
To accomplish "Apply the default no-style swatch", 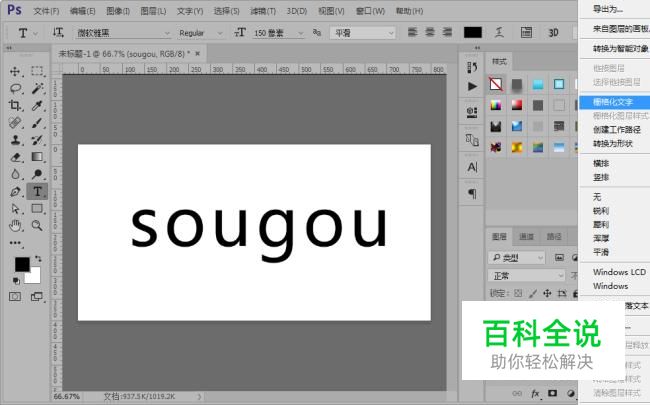I will [496, 84].
